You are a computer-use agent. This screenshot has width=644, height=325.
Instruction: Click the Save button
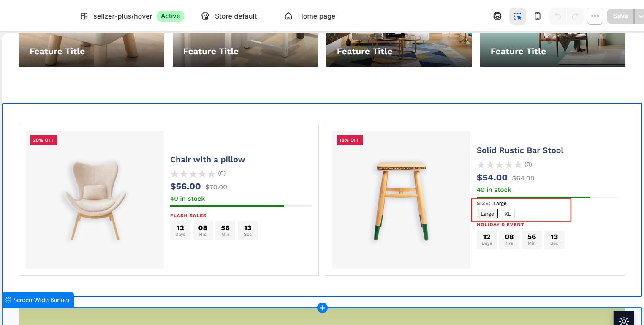620,16
